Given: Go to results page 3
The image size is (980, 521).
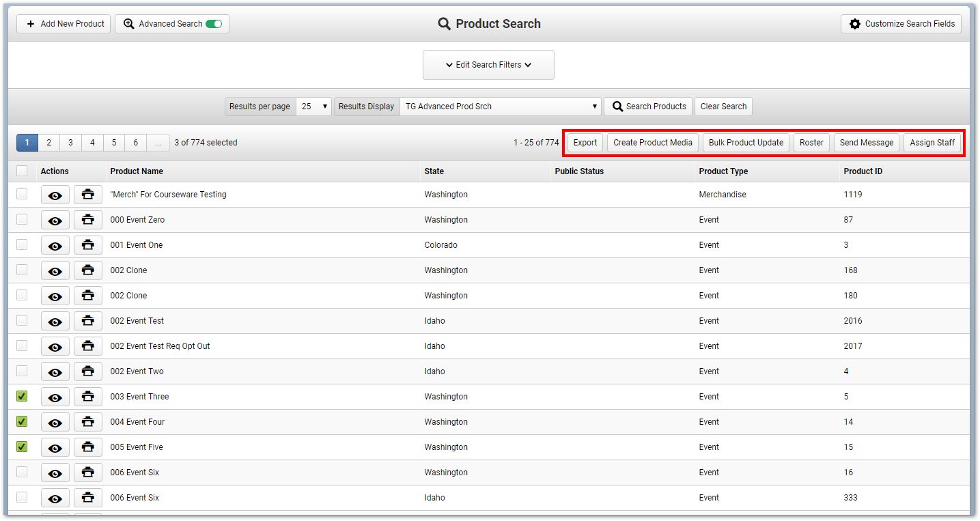Looking at the screenshot, I should point(70,143).
